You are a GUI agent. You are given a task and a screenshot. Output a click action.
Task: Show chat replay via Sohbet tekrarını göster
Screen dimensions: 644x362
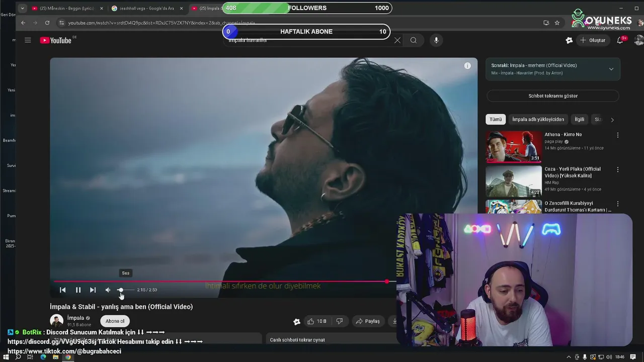553,96
